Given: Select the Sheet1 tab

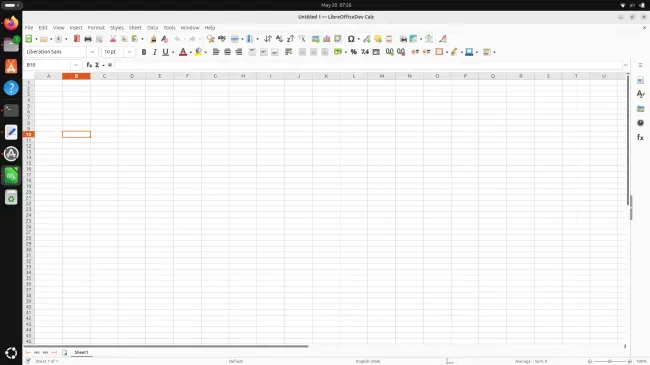Looking at the screenshot, I should tap(81, 352).
